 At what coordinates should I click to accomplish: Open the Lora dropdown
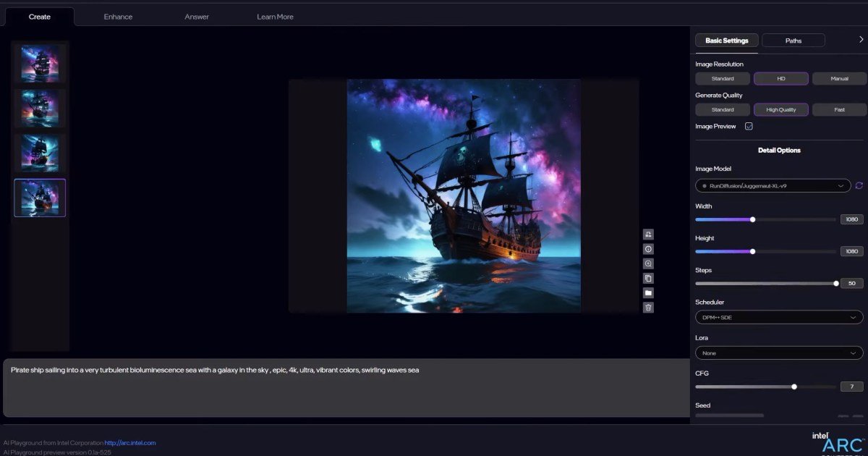coord(779,353)
